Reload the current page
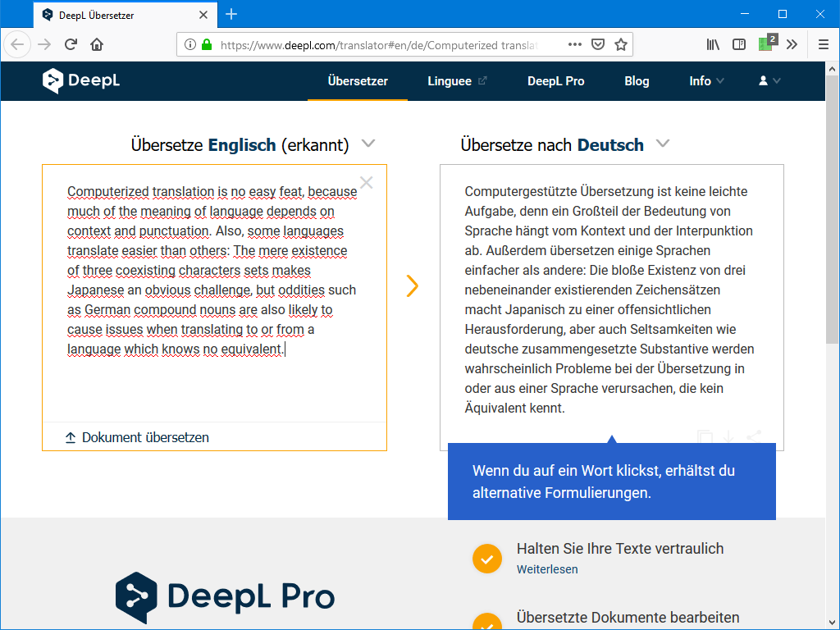The width and height of the screenshot is (840, 630). pyautogui.click(x=71, y=44)
